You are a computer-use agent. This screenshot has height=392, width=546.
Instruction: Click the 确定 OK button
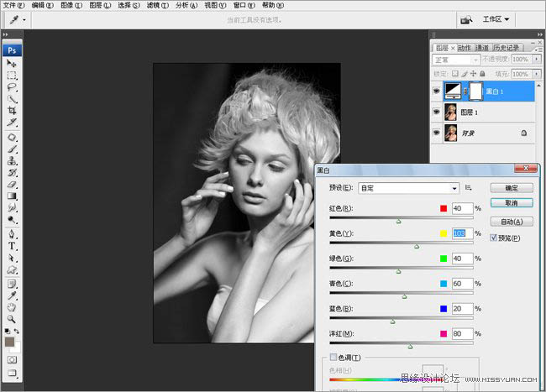coord(512,188)
